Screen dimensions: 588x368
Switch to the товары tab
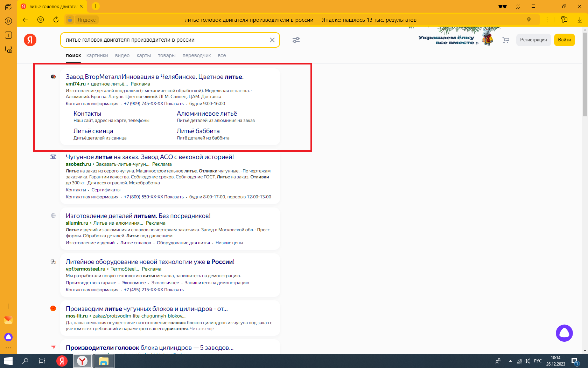pyautogui.click(x=167, y=55)
